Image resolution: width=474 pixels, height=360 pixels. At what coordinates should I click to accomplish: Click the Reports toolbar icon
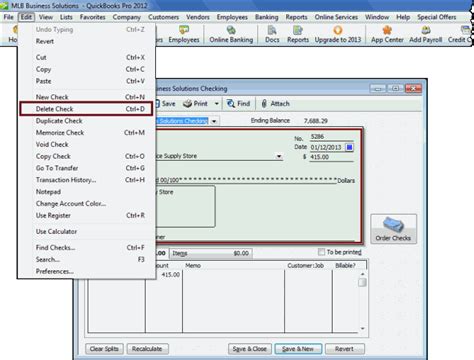pos(298,35)
